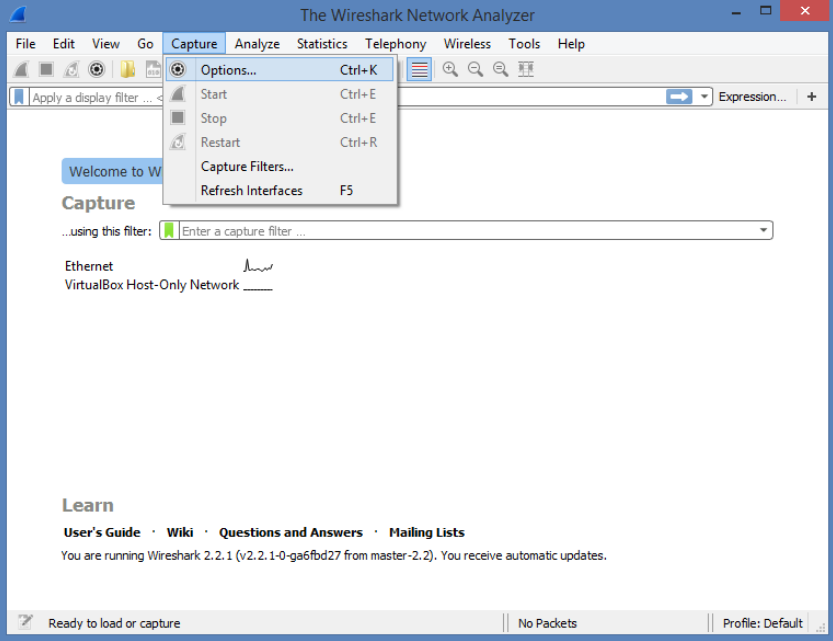Click the Wireshark version info text
This screenshot has height=641, width=833.
334,555
